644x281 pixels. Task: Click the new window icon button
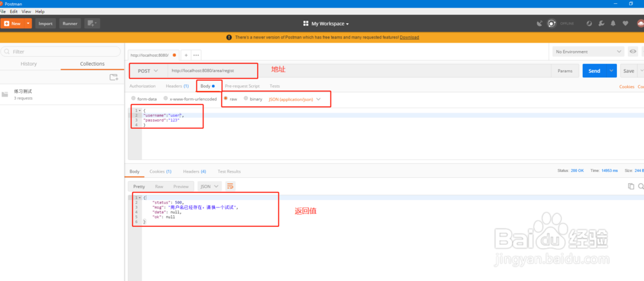pyautogui.click(x=92, y=23)
